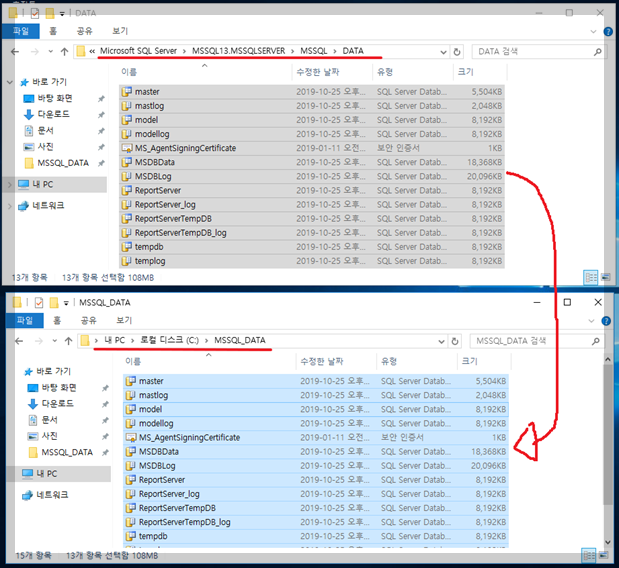Collapse 바로 가기 in DATA window sidebar
The height and width of the screenshot is (568, 619).
pos(10,82)
